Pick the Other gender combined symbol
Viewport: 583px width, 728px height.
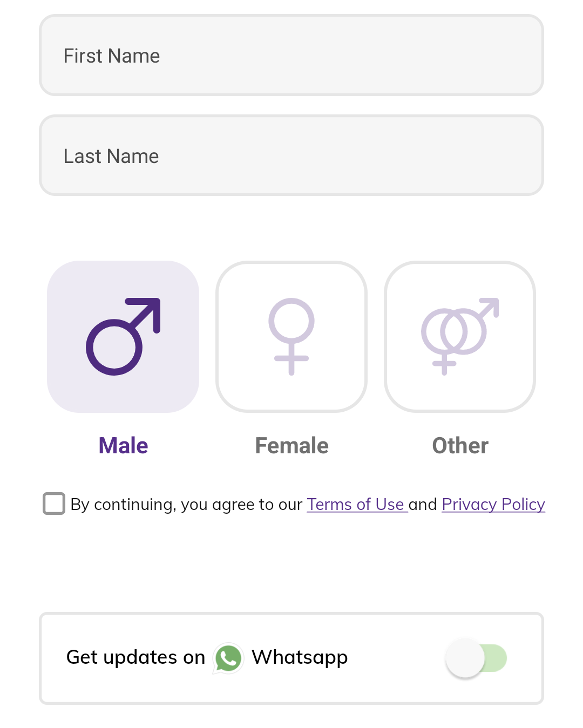(x=460, y=336)
